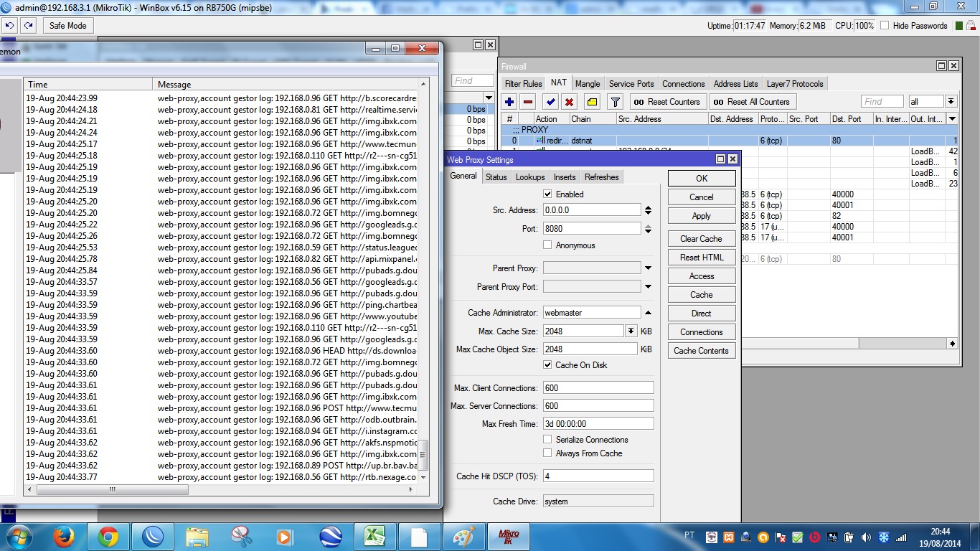Toggle the Cache On Disk checkbox

coord(548,365)
